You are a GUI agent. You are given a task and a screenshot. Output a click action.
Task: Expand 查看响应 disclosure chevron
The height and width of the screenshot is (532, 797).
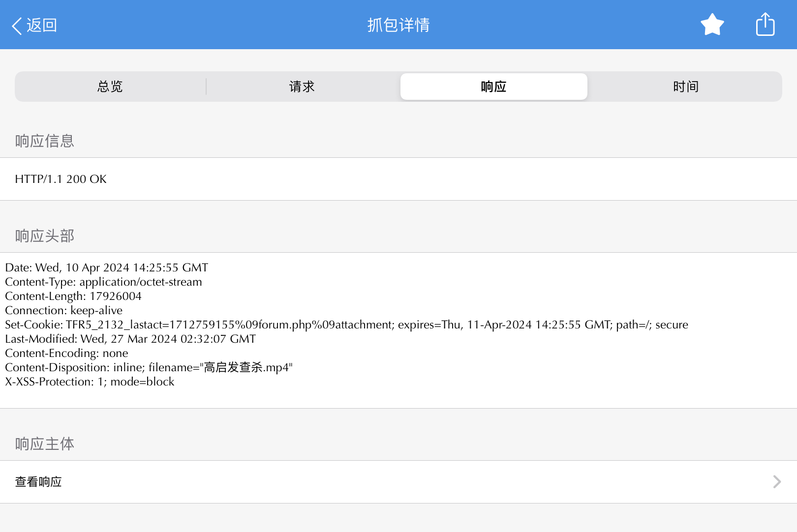click(x=777, y=482)
